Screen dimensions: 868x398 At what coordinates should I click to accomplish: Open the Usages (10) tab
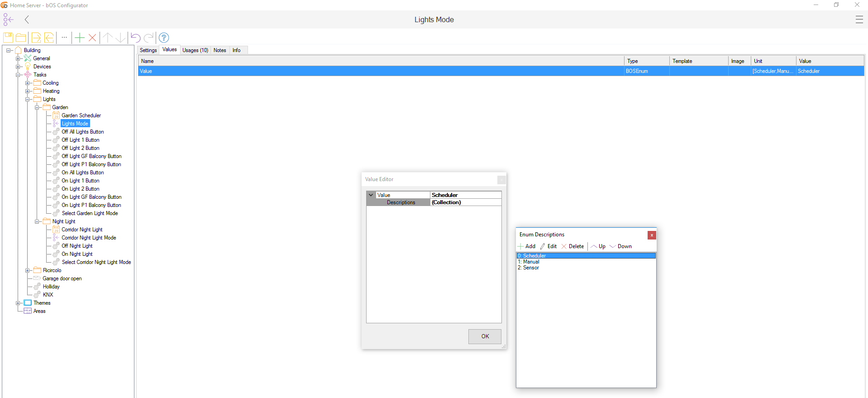(195, 50)
